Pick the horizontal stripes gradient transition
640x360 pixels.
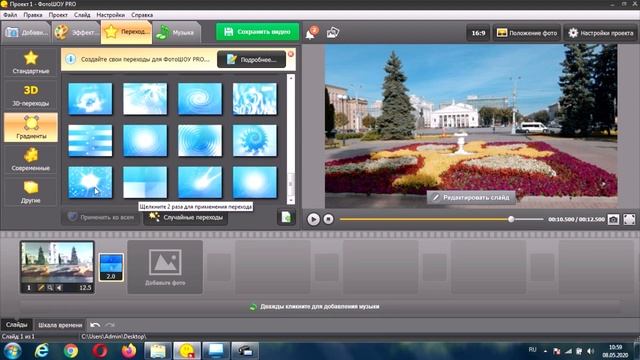point(90,140)
